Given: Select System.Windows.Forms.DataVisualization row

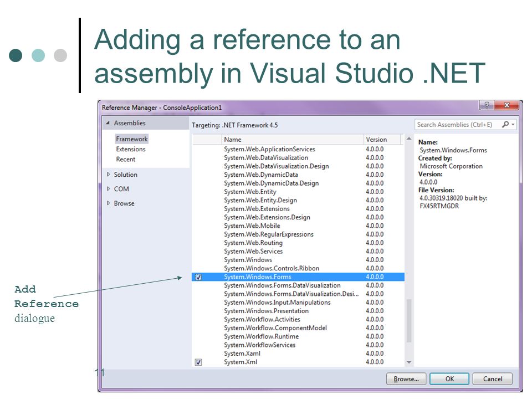Looking at the screenshot, I should tap(298, 285).
